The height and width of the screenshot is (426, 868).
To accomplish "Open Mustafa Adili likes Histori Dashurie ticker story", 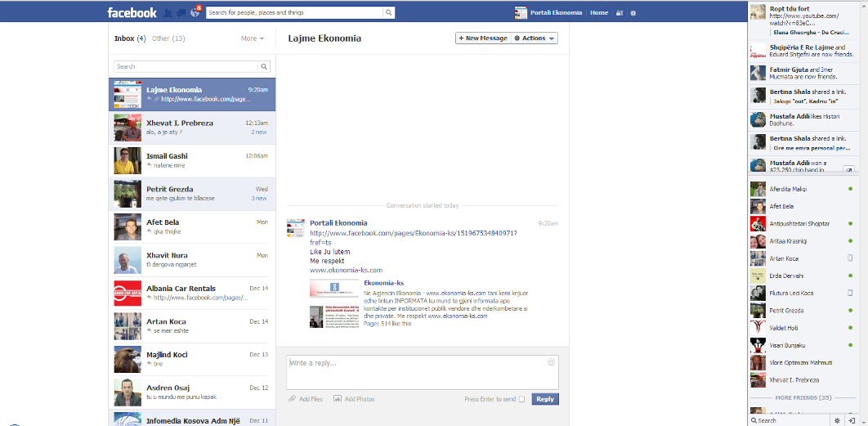I will tap(803, 120).
